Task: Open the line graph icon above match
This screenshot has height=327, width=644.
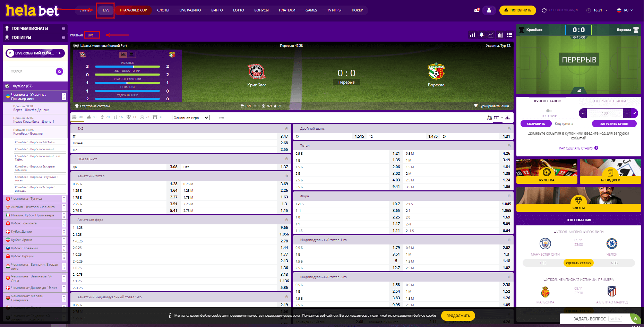Action: click(x=491, y=35)
